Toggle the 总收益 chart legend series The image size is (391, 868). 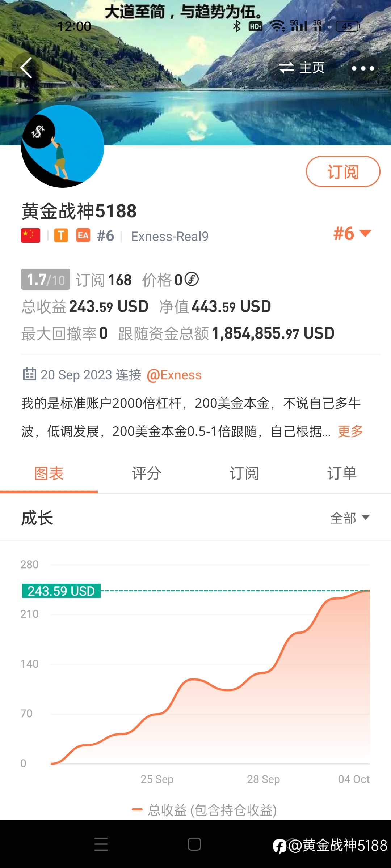pos(205,810)
